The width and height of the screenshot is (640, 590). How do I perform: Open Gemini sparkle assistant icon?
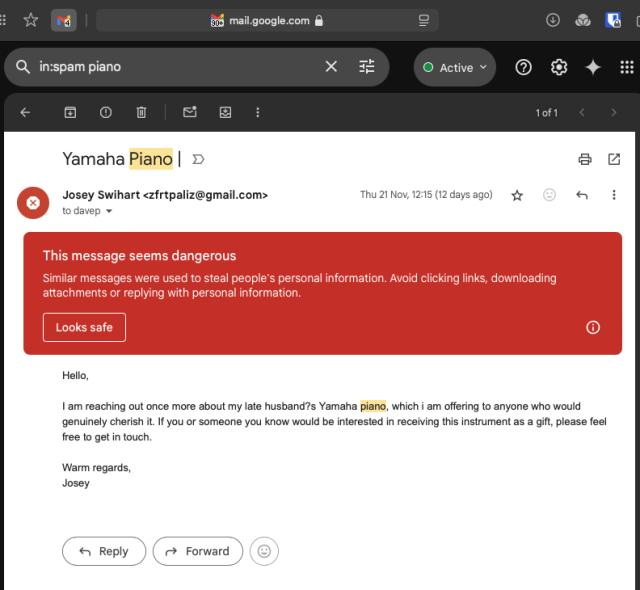pos(593,67)
